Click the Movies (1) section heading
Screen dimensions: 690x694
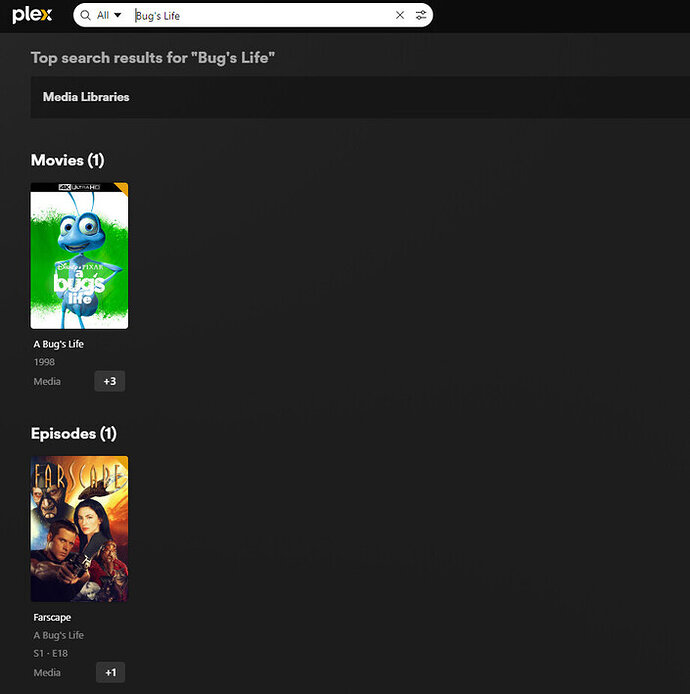(x=68, y=160)
